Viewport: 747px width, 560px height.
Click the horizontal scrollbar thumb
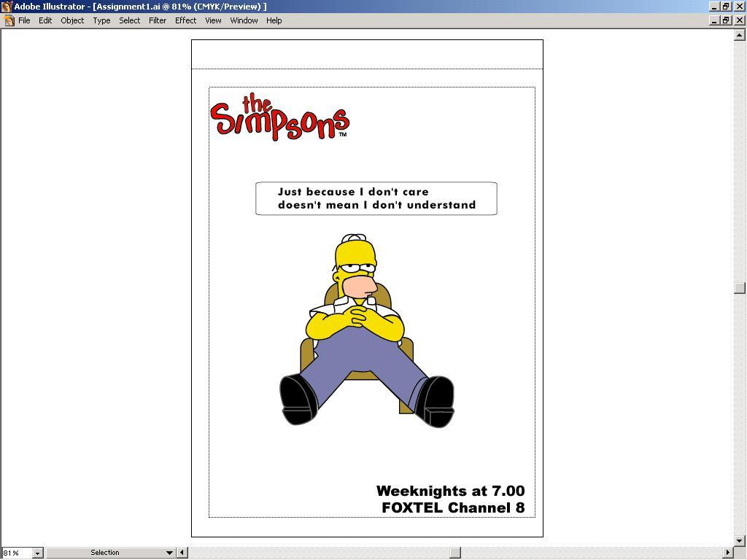click(x=455, y=553)
